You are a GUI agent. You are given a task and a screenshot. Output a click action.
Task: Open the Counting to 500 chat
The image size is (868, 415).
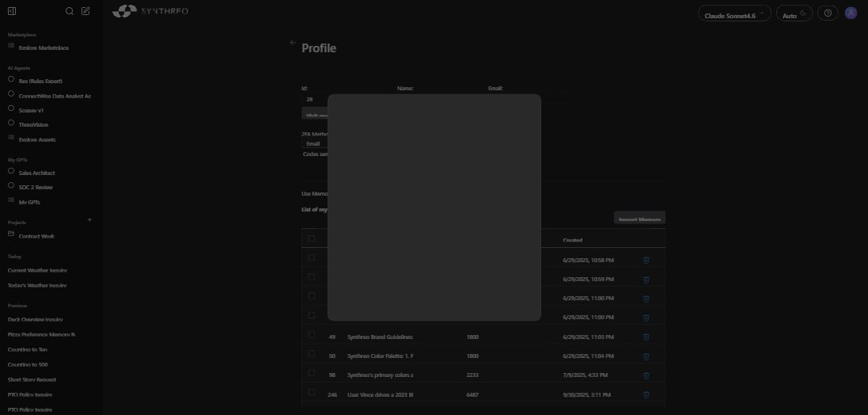[x=27, y=364]
